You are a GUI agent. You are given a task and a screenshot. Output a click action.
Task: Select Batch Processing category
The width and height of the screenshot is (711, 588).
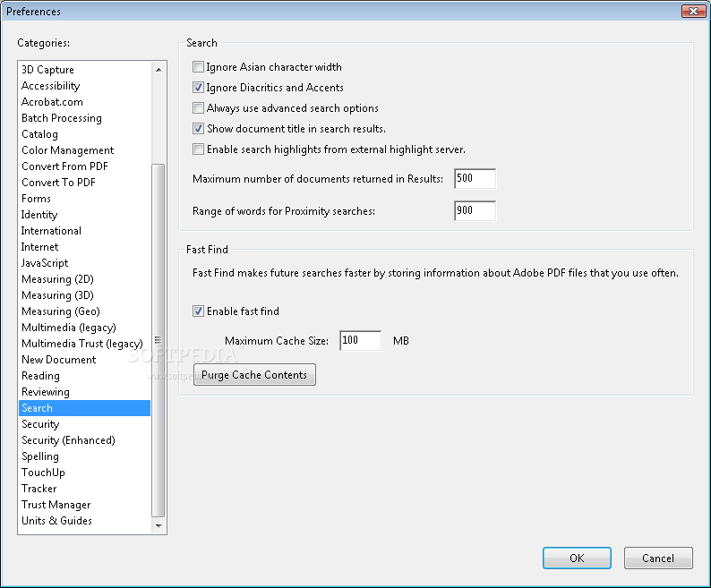pos(84,118)
